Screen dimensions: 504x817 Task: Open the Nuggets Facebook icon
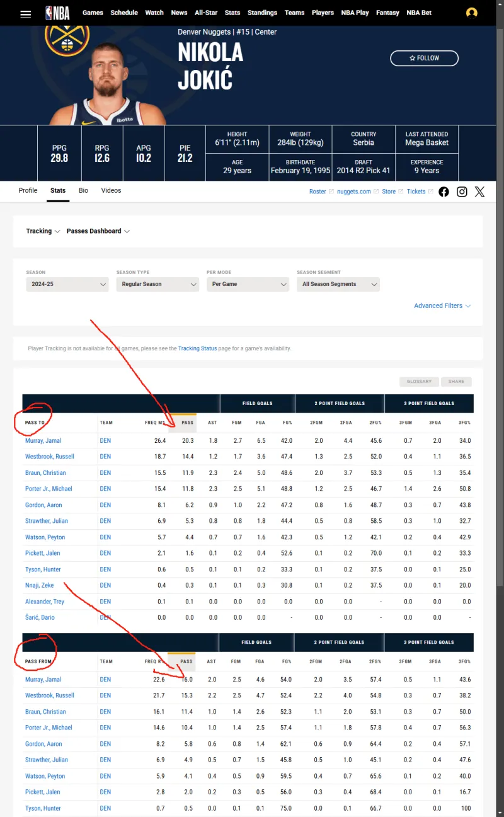click(444, 191)
